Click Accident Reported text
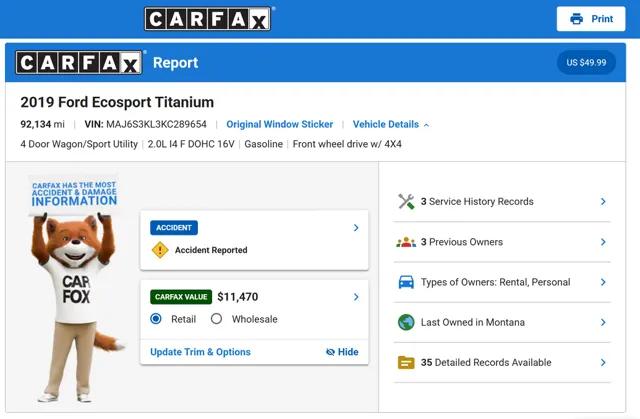The height and width of the screenshot is (419, 640). pos(211,250)
